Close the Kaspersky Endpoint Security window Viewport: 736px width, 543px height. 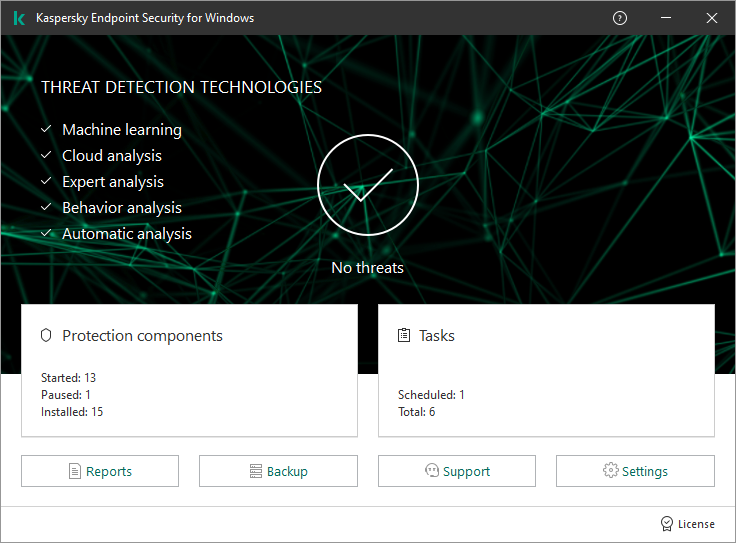point(712,18)
